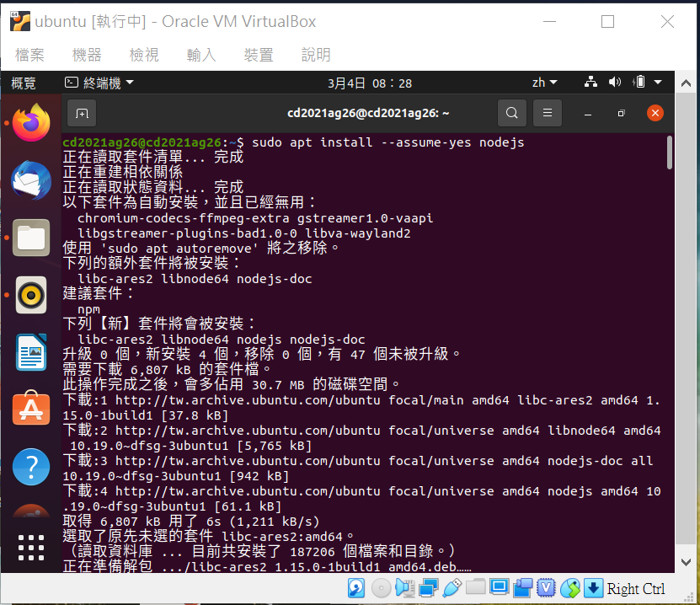Click the new terminal tab button
The height and width of the screenshot is (605, 700).
[82, 114]
